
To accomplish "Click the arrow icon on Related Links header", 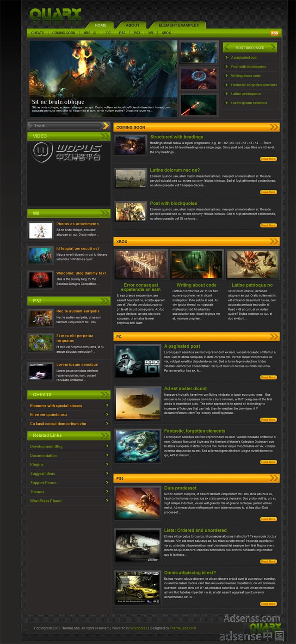I will [x=105, y=435].
